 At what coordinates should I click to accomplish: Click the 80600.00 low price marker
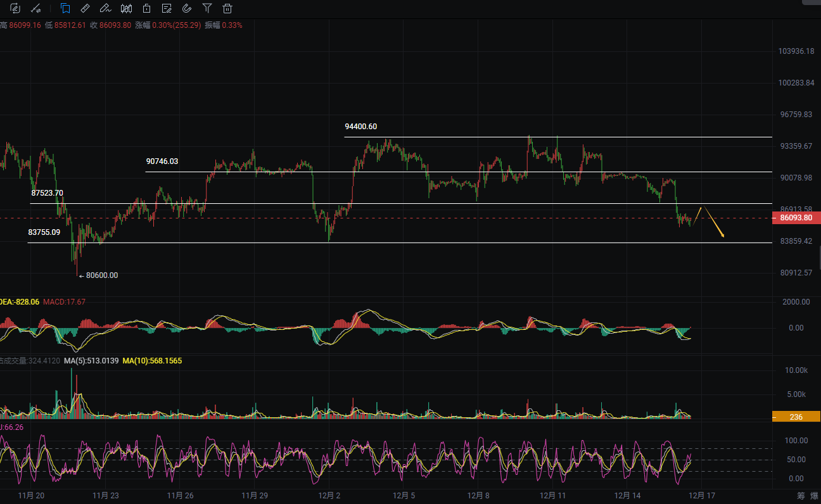tap(101, 275)
